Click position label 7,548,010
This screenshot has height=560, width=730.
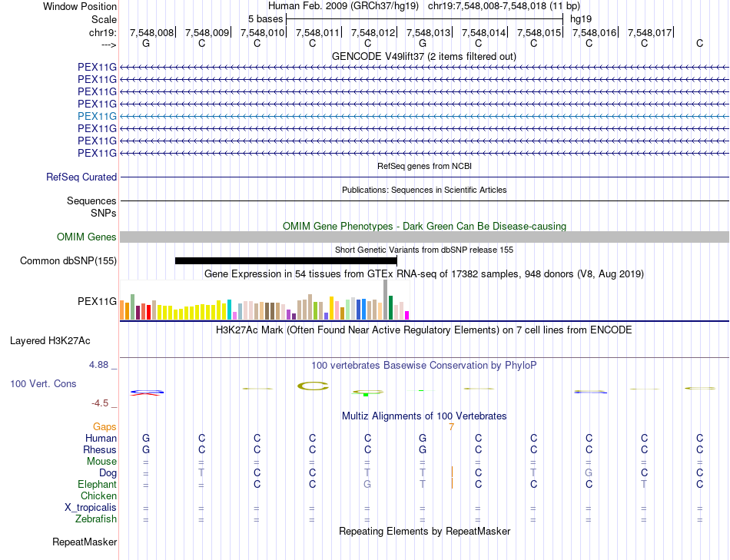click(262, 32)
